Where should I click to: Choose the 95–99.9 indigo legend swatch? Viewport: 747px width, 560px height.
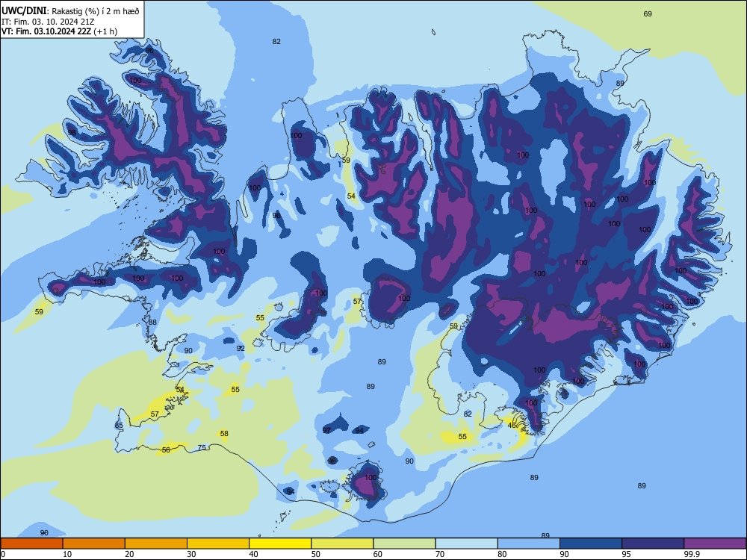[653, 544]
